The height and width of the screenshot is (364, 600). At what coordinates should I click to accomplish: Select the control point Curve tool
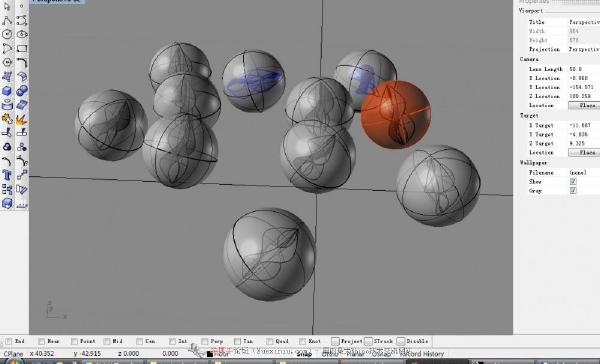click(x=22, y=20)
